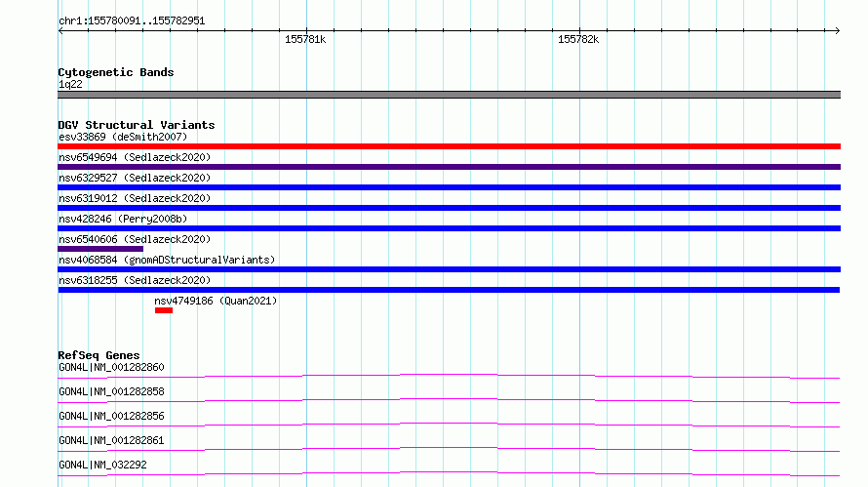Open GON4L|NM_001282861 transcript label

[111, 440]
